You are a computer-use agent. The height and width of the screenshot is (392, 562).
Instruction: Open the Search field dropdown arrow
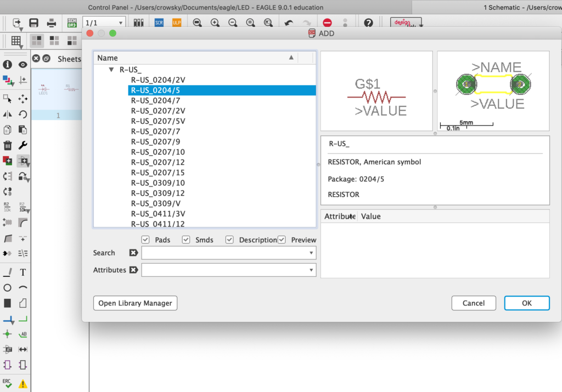311,253
